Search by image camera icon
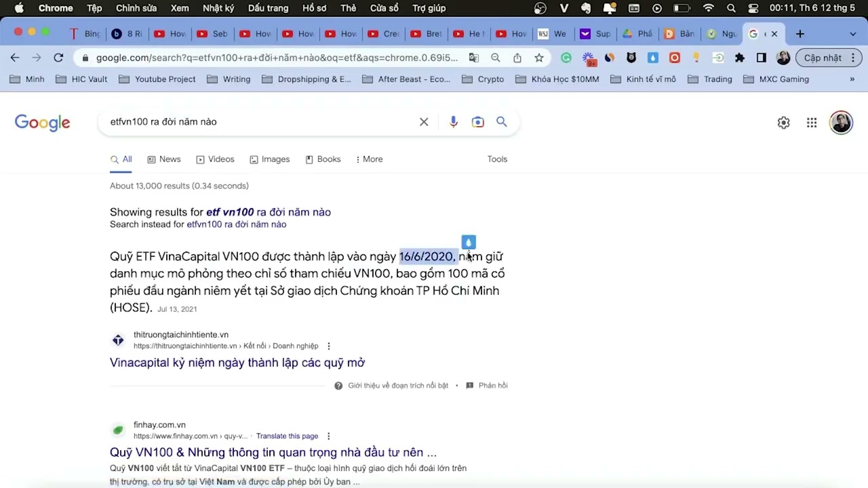The height and width of the screenshot is (488, 868). point(478,122)
